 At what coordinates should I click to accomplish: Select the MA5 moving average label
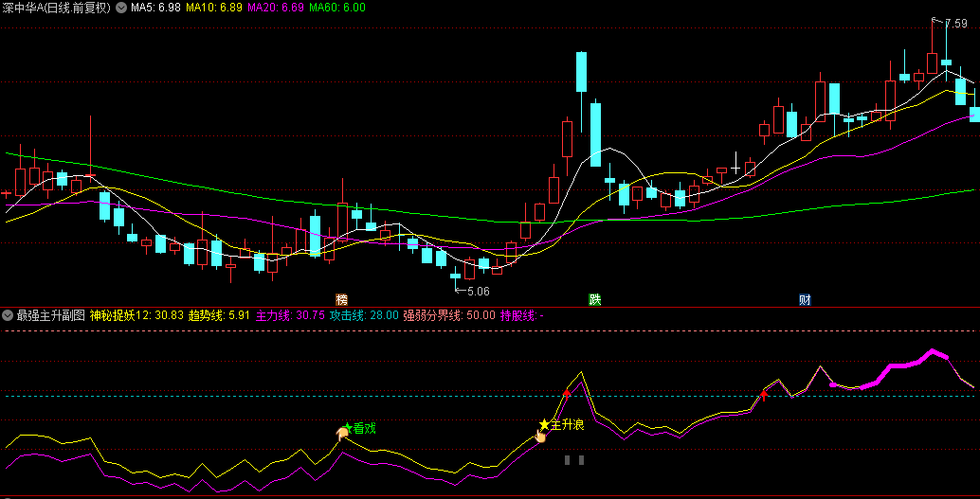coord(154,8)
